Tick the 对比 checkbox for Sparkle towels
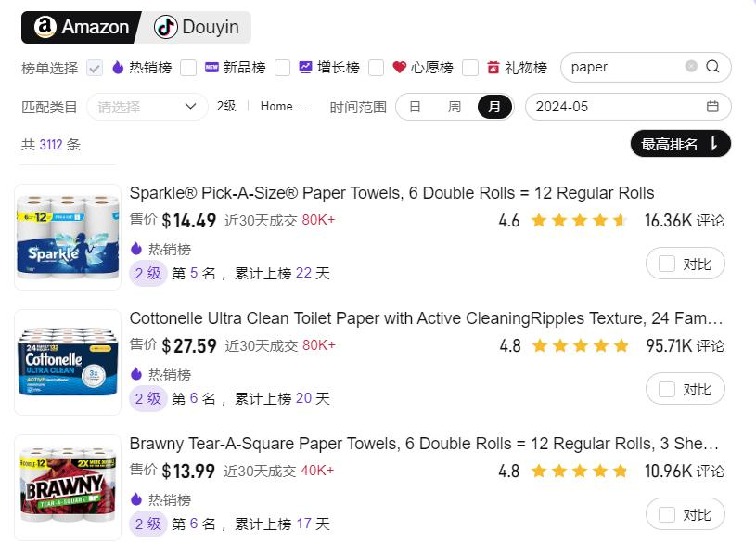This screenshot has height=543, width=756. [666, 264]
